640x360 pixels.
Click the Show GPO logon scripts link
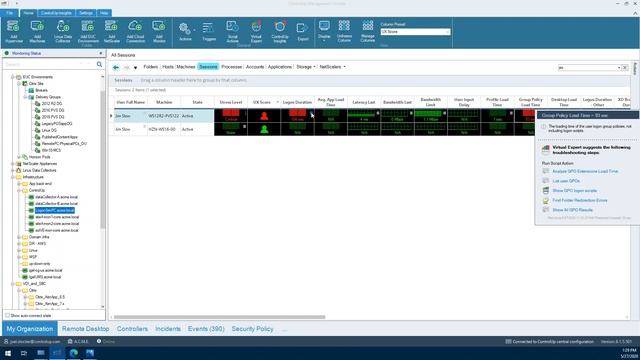pyautogui.click(x=574, y=191)
